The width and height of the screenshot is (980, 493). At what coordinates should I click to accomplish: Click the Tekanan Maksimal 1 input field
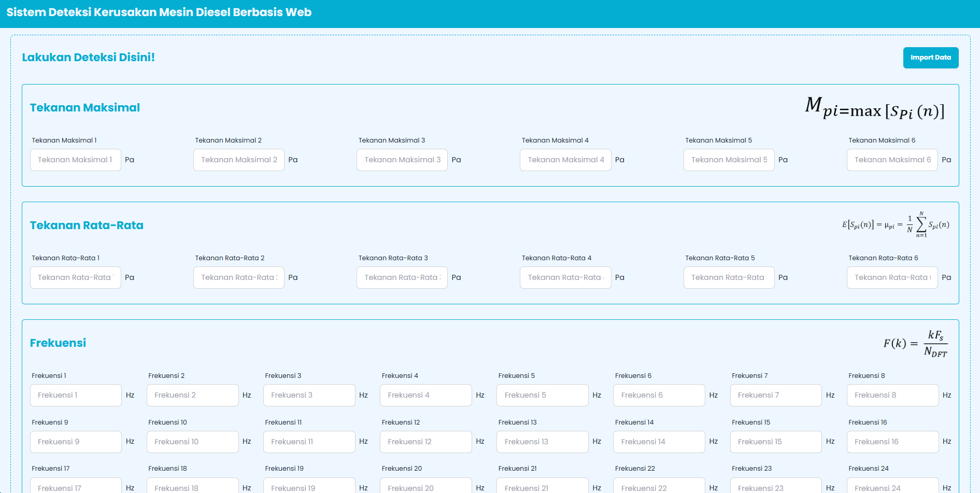click(75, 160)
